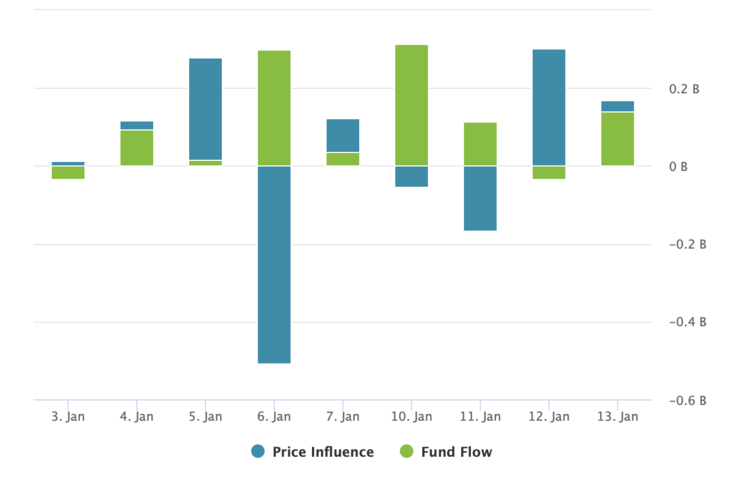Click the green Fund Flow bar for 4. Jan
The width and height of the screenshot is (750, 486).
pyautogui.click(x=137, y=148)
